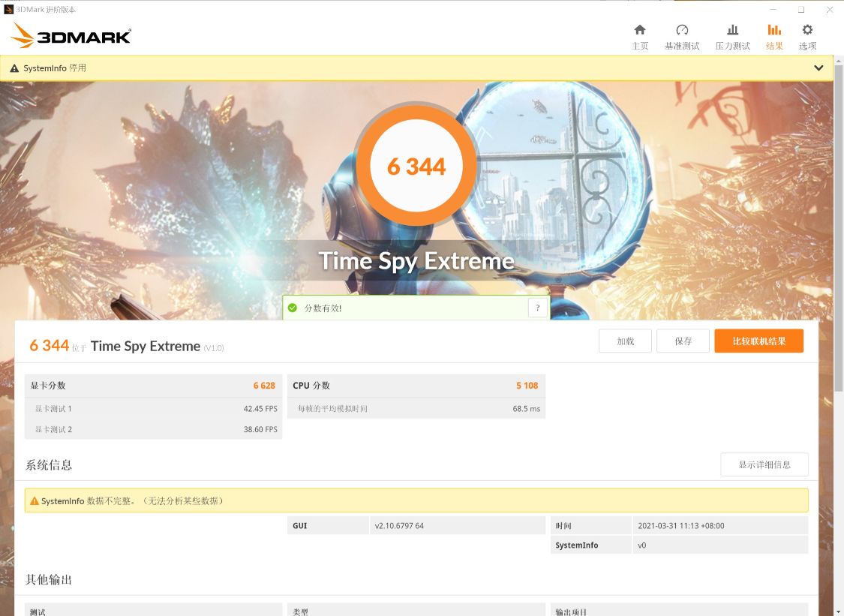Click the GUI version v2.10.6797 64
Viewport: 844px width, 616px height.
point(399,525)
